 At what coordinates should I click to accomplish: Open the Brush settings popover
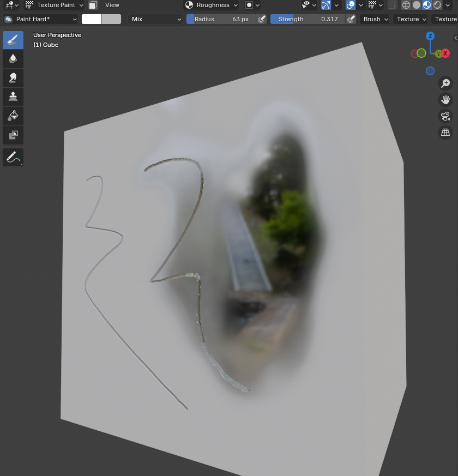(x=375, y=19)
